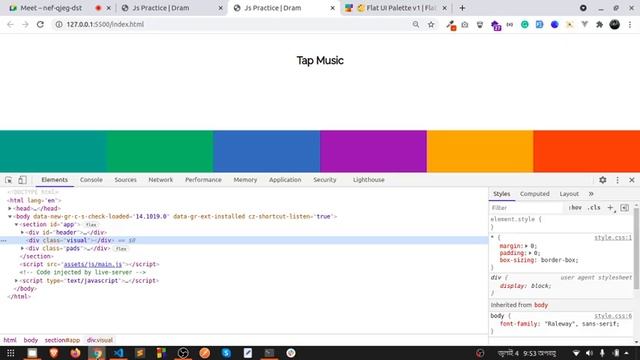Viewport: 640px width, 360px height.
Task: Switch to the Sources tab
Action: tap(125, 180)
